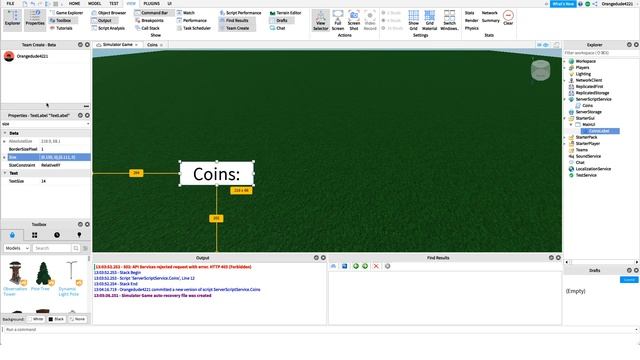Image resolution: width=640 pixels, height=360 pixels.
Task: Click the Clear stats button
Action: pos(508,18)
